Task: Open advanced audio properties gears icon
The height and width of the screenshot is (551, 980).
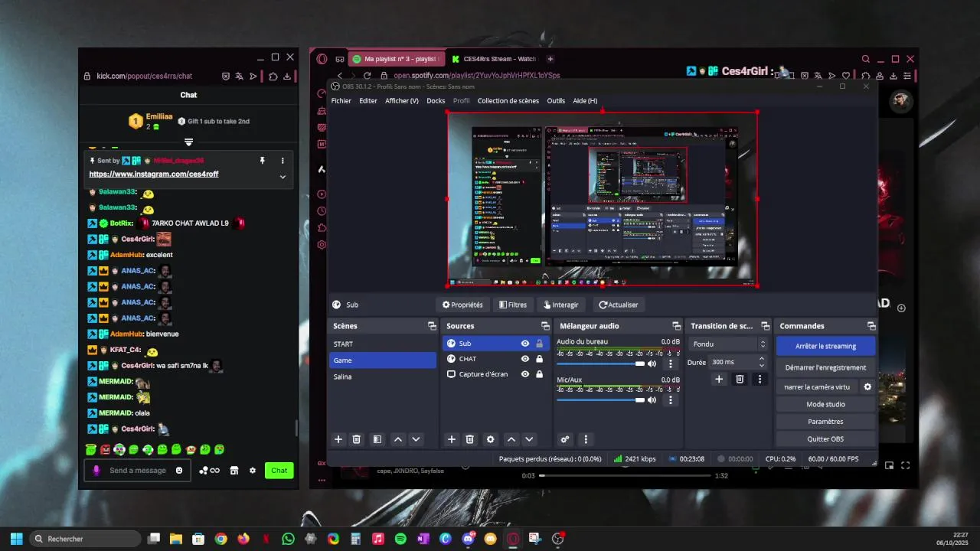Action: pyautogui.click(x=565, y=439)
